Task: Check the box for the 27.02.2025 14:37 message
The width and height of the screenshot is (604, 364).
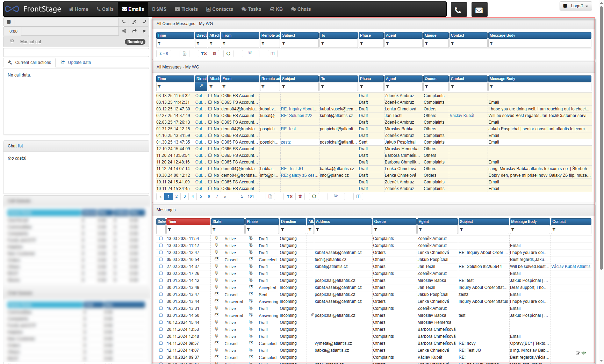Action: pyautogui.click(x=161, y=267)
